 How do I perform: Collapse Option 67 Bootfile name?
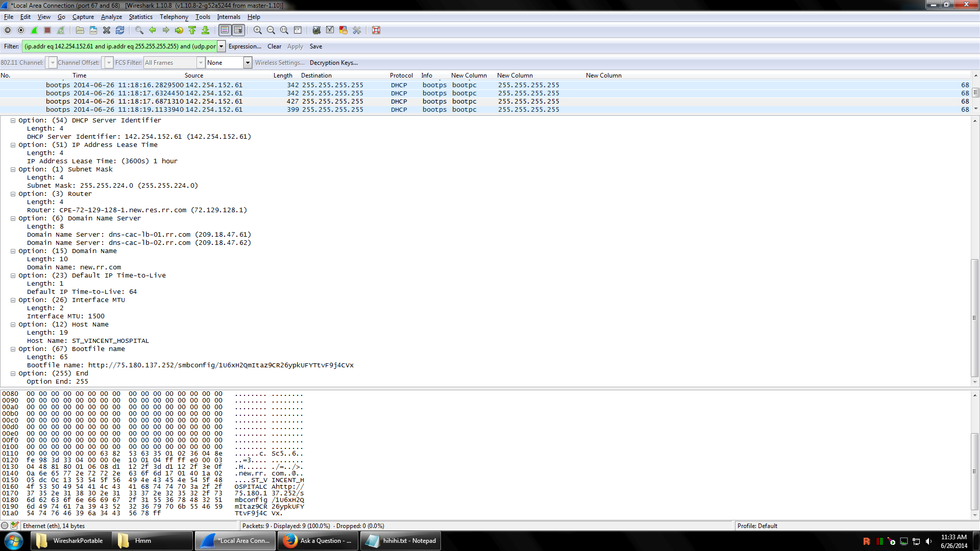(13, 349)
